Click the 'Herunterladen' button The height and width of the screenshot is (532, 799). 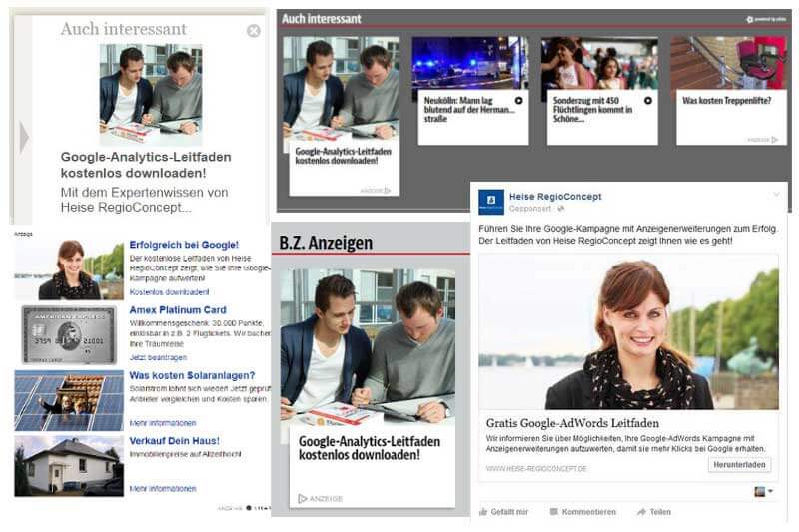(739, 465)
